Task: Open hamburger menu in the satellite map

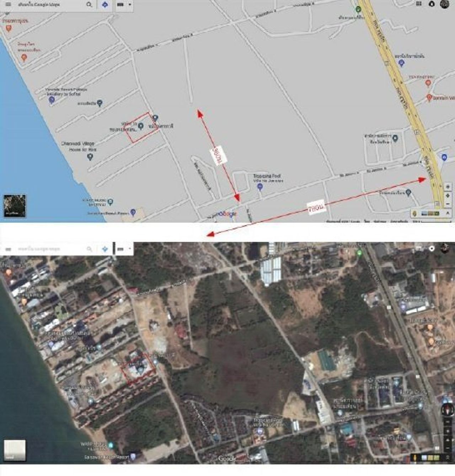Action: tap(9, 249)
